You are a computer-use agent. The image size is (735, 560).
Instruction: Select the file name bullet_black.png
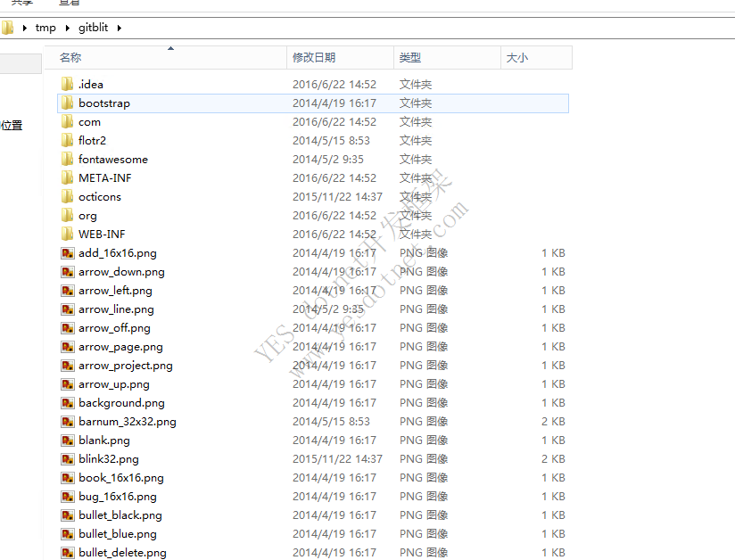coord(120,516)
